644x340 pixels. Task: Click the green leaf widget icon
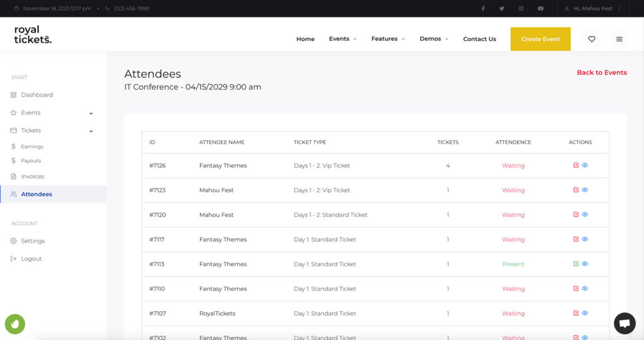tap(15, 324)
